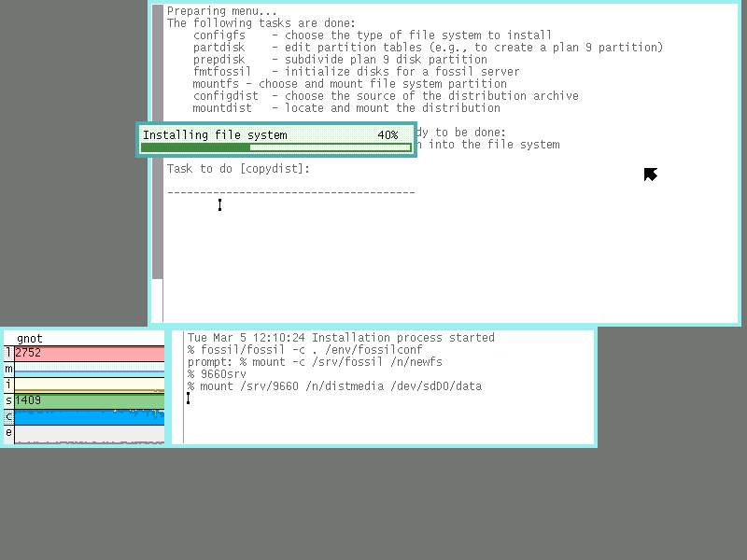The width and height of the screenshot is (747, 560).
Task: Click the 'i' label in stats panel
Action: tap(8, 385)
